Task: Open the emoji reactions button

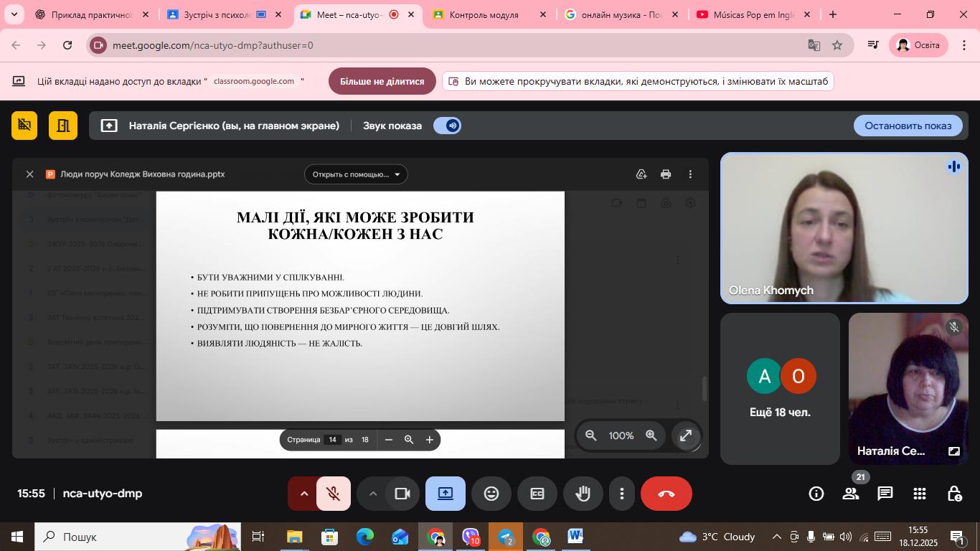Action: [491, 494]
